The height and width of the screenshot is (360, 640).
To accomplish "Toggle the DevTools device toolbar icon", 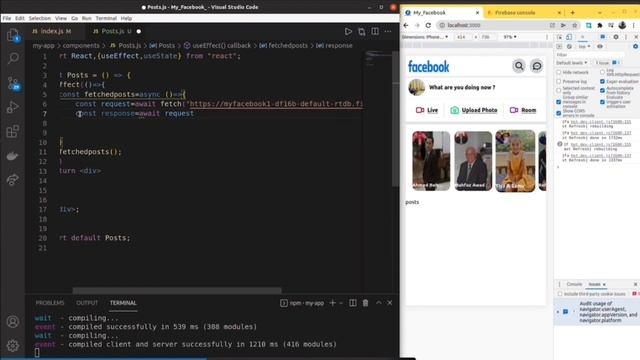I will click(569, 37).
